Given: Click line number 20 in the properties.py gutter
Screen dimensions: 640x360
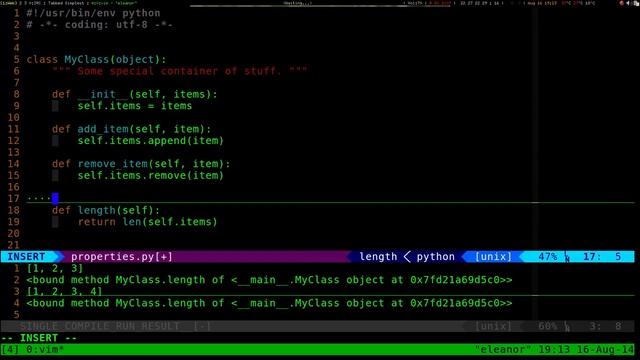Looking at the screenshot, I should click(x=13, y=233).
